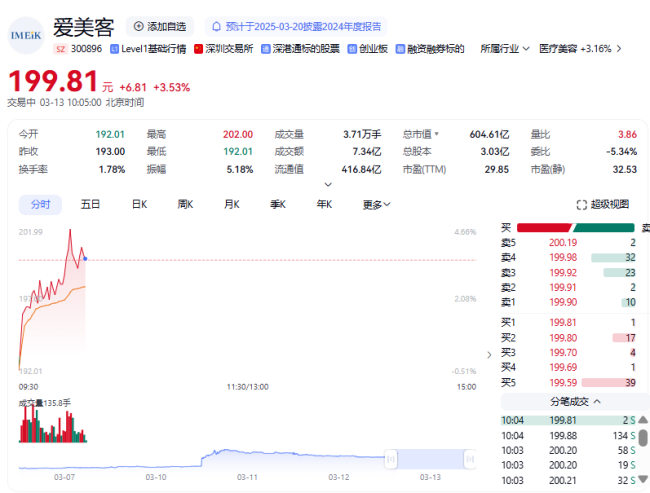Switch to the 日K tab
650x493 pixels.
pyautogui.click(x=139, y=204)
